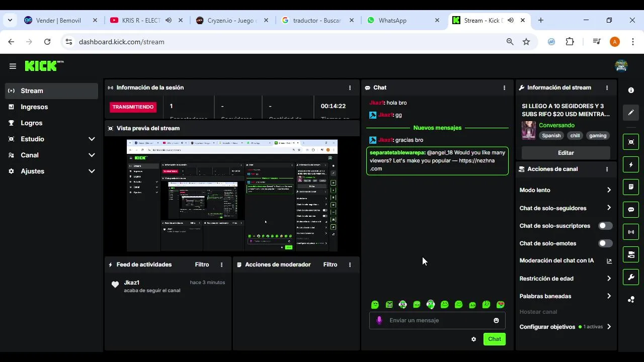This screenshot has width=644, height=362.
Task: Toggle the wrench widget icon in right rail
Action: pos(631,277)
